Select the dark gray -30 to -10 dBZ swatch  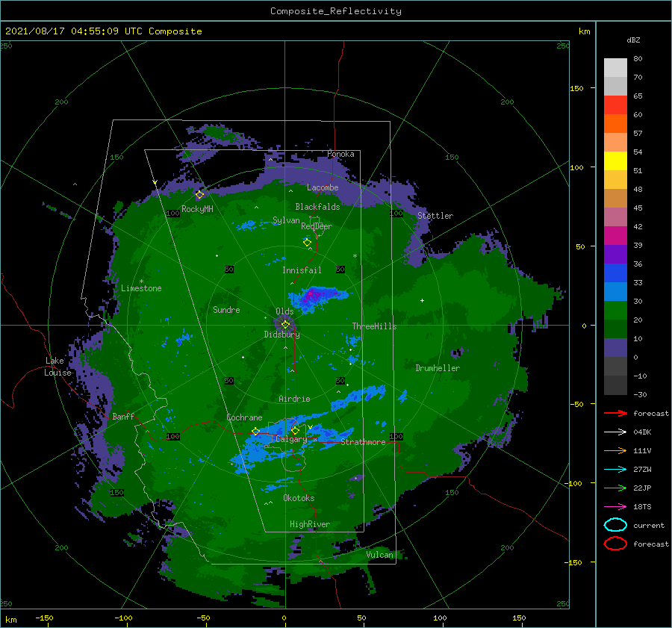point(615,385)
